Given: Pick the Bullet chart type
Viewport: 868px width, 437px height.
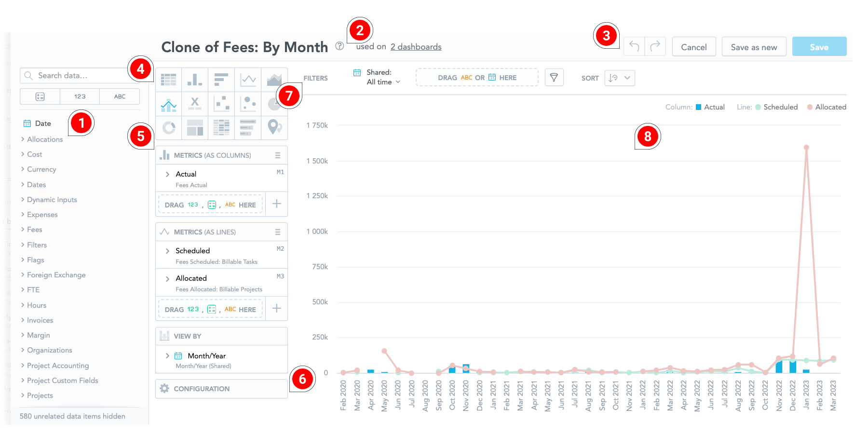Looking at the screenshot, I should coord(248,128).
